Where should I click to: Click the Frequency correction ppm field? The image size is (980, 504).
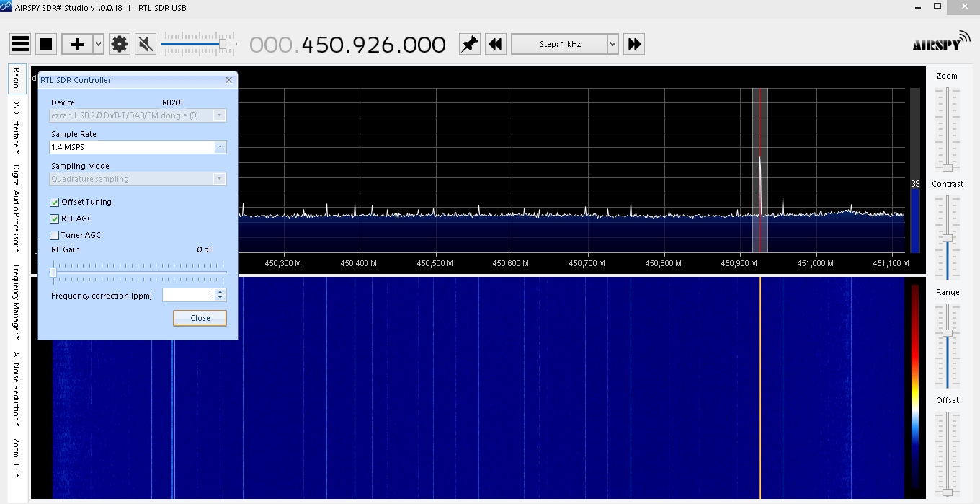189,295
